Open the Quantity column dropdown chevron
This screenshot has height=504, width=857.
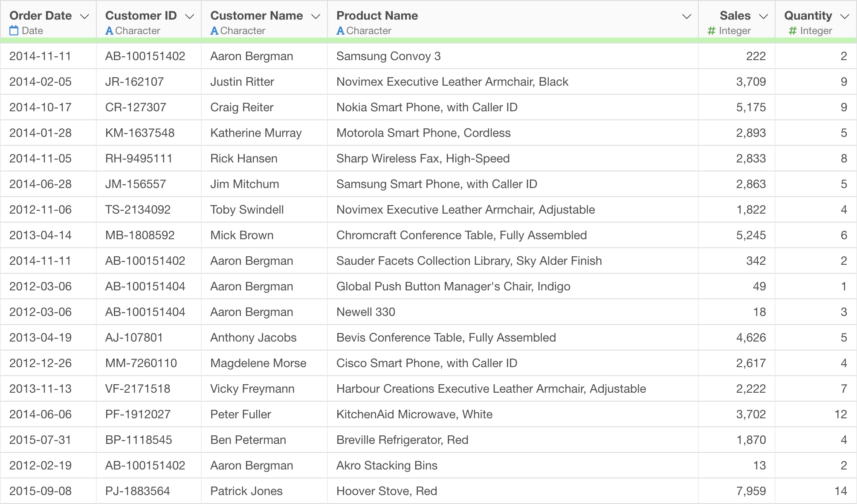point(845,17)
